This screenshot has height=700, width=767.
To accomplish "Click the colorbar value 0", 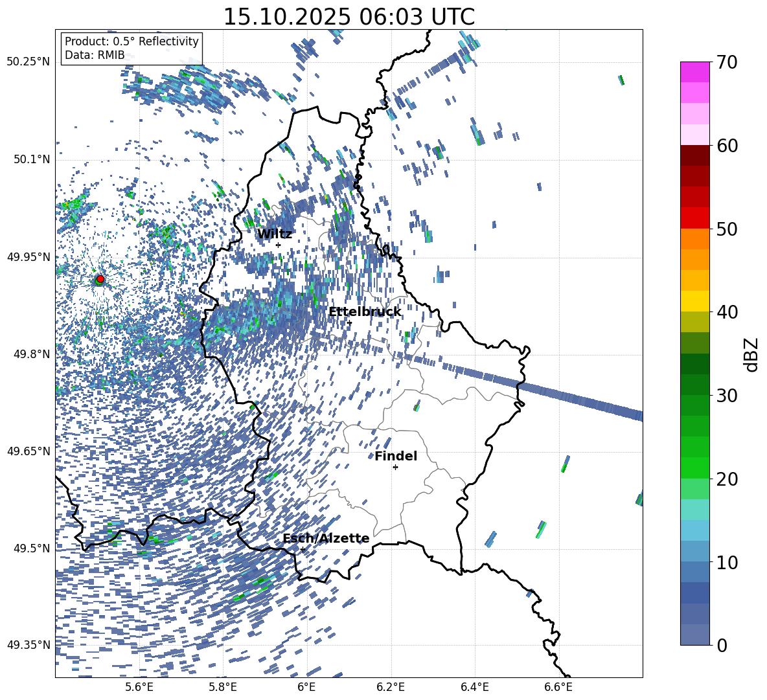I will pos(722,645).
